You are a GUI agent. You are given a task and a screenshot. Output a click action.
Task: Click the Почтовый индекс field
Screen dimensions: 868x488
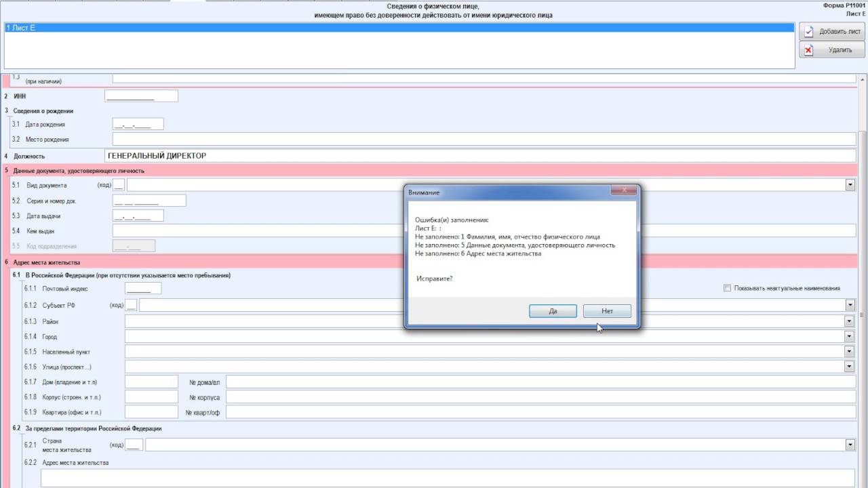pos(143,288)
